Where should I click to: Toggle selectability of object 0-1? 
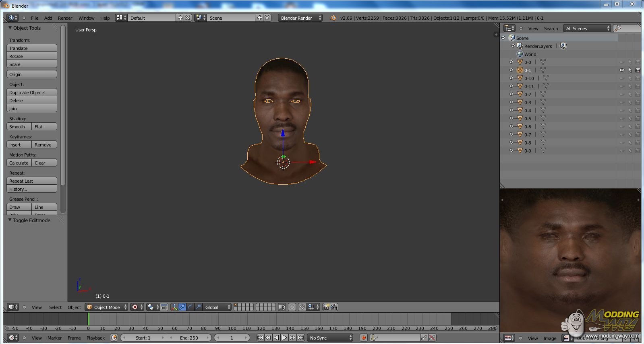point(630,70)
